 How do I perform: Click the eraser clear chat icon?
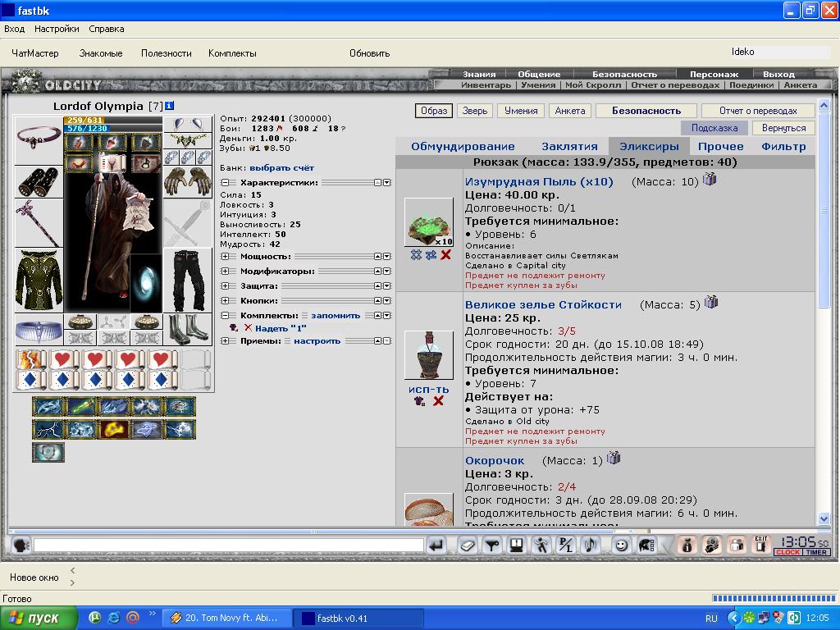pos(467,546)
